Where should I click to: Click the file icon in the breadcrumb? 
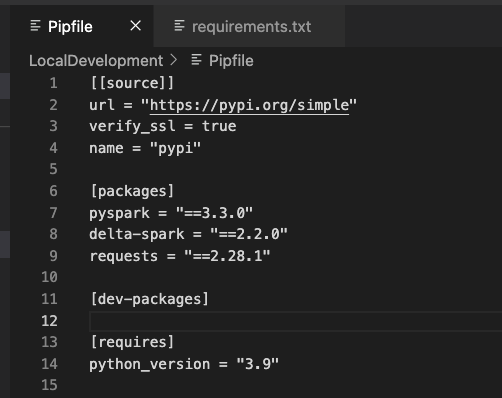pyautogui.click(x=196, y=60)
